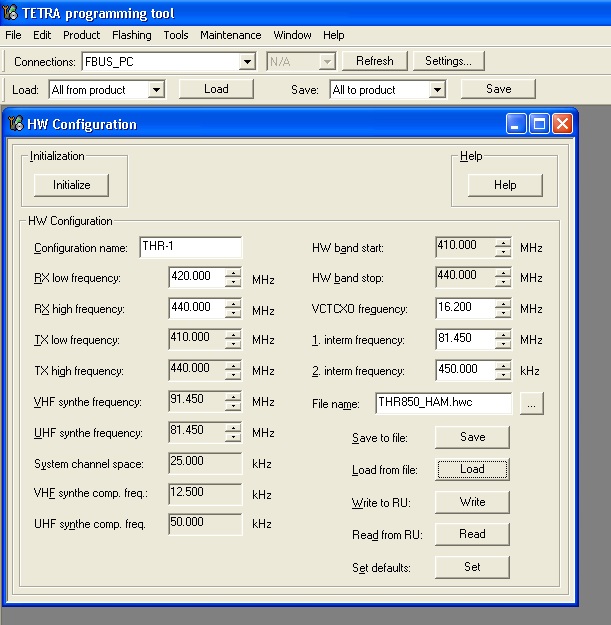This screenshot has height=625, width=611.
Task: Click the browse button next to File name
Action: [x=531, y=404]
